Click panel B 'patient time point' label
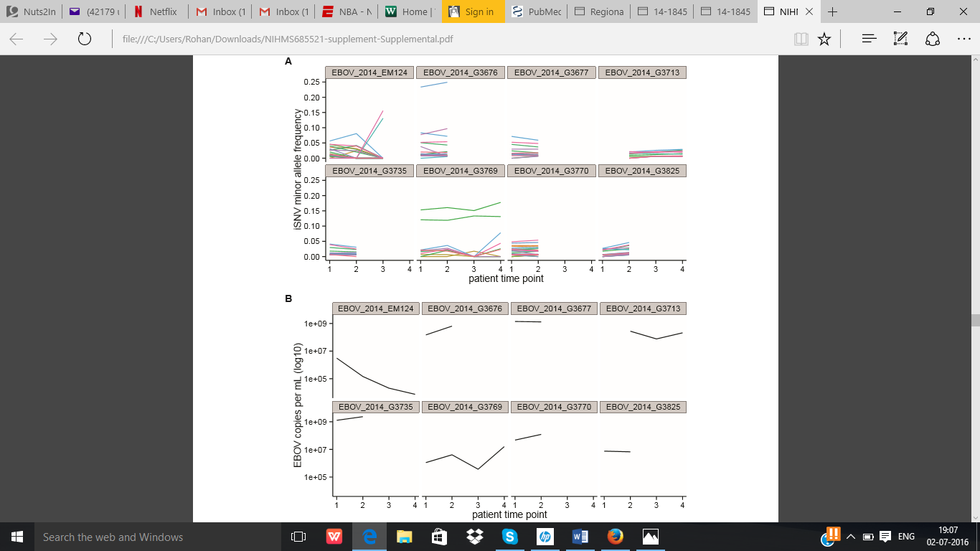Image resolution: width=980 pixels, height=551 pixels. click(510, 514)
